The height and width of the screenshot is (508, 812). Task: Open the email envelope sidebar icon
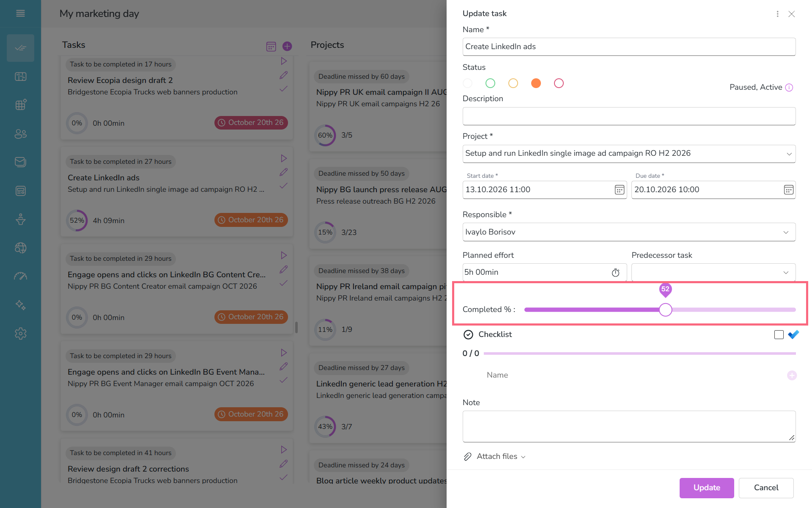(20, 162)
